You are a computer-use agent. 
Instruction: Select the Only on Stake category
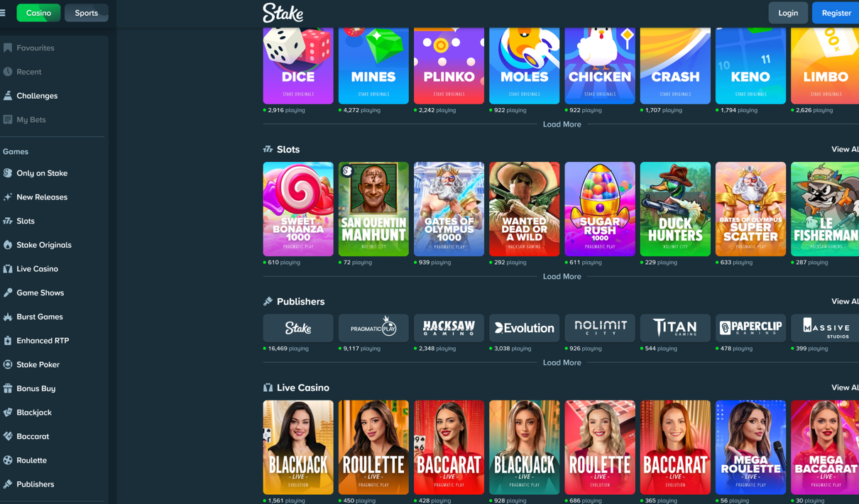click(40, 172)
